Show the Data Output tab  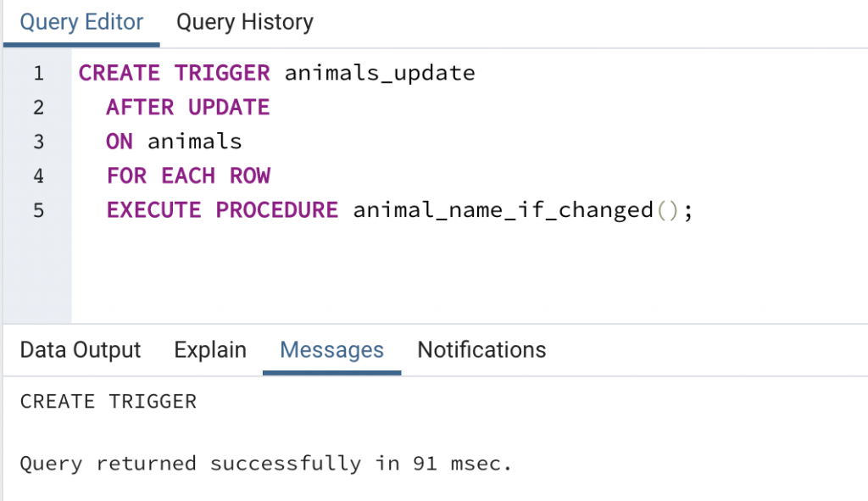click(81, 350)
